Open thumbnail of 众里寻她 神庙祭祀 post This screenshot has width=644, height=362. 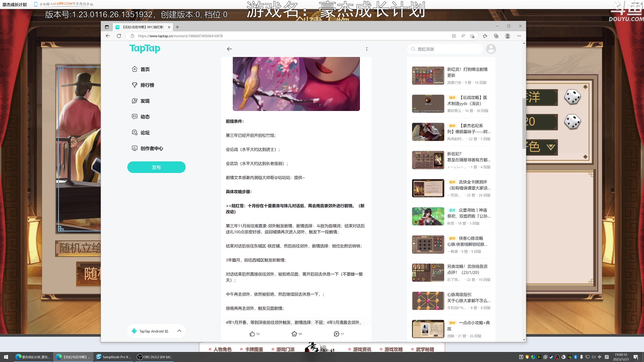(x=428, y=216)
